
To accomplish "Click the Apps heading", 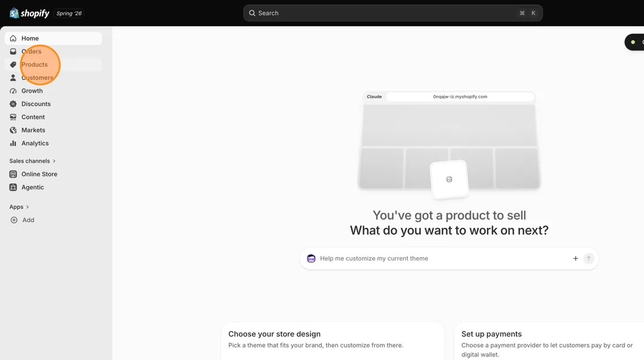I will coord(17,207).
